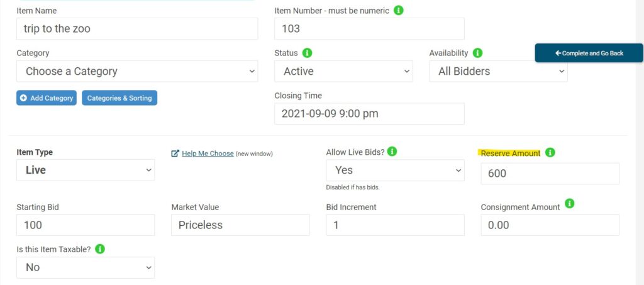Open the Item Type dropdown showing Live
Viewport: 644px width, 285px height.
coord(86,170)
